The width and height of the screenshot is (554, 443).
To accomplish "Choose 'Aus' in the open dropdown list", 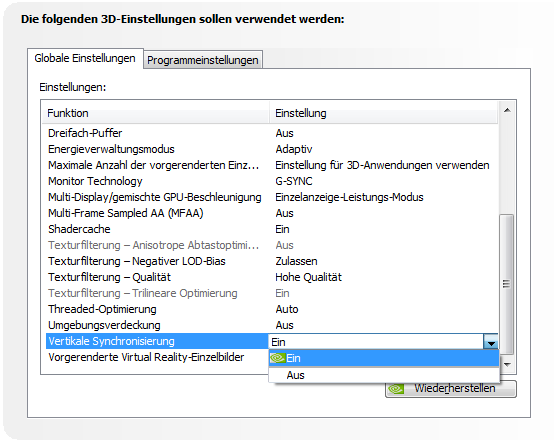I will click(x=384, y=375).
